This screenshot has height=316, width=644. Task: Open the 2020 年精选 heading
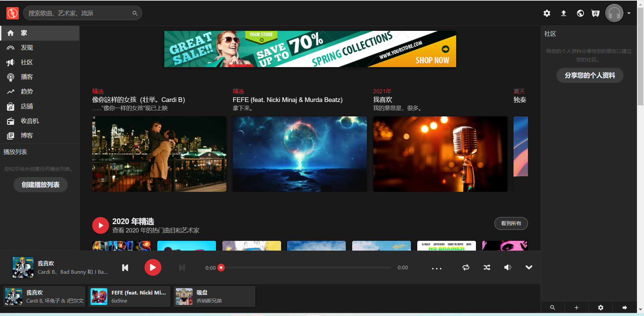(133, 221)
